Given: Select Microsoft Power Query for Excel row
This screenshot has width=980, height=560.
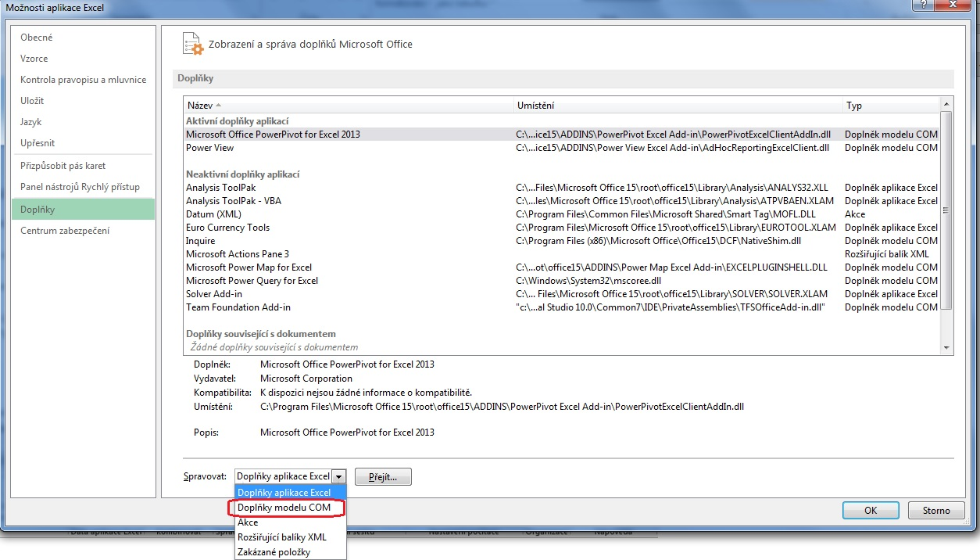Looking at the screenshot, I should pyautogui.click(x=562, y=281).
